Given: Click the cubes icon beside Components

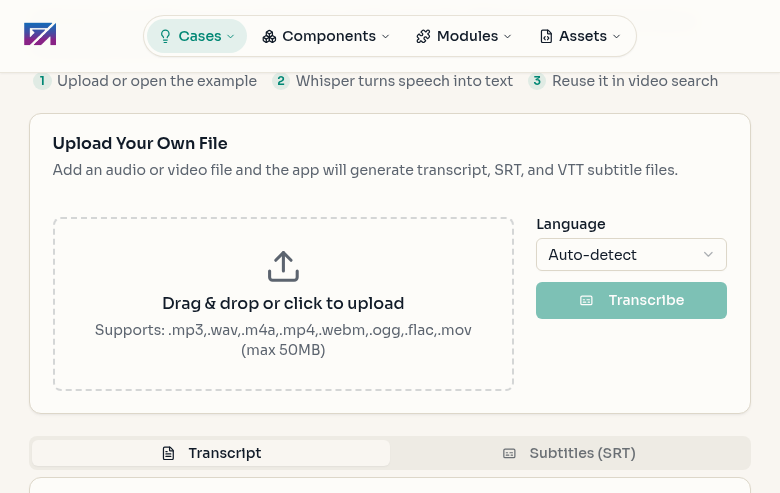Looking at the screenshot, I should pyautogui.click(x=269, y=36).
